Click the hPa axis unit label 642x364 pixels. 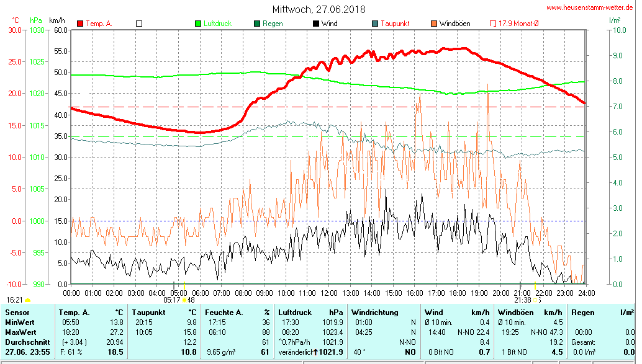35,20
